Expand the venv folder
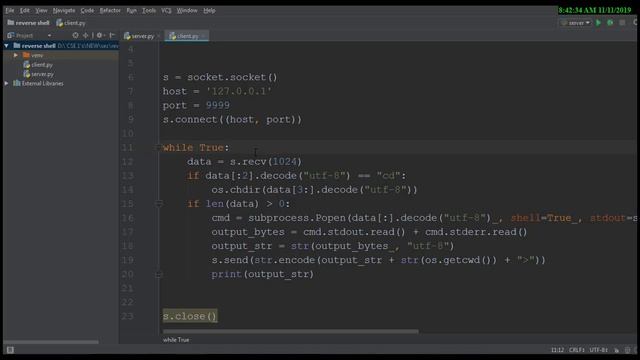 [16, 55]
